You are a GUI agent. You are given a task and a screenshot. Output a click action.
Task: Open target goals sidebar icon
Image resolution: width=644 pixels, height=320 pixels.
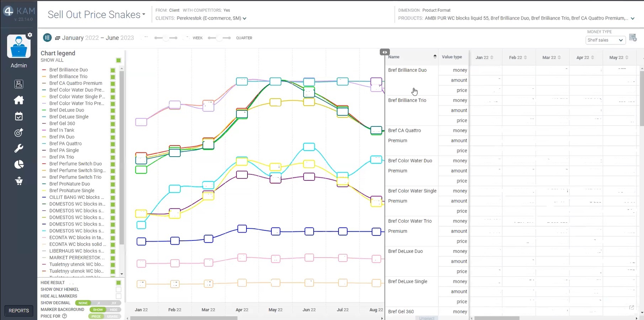coord(19,132)
